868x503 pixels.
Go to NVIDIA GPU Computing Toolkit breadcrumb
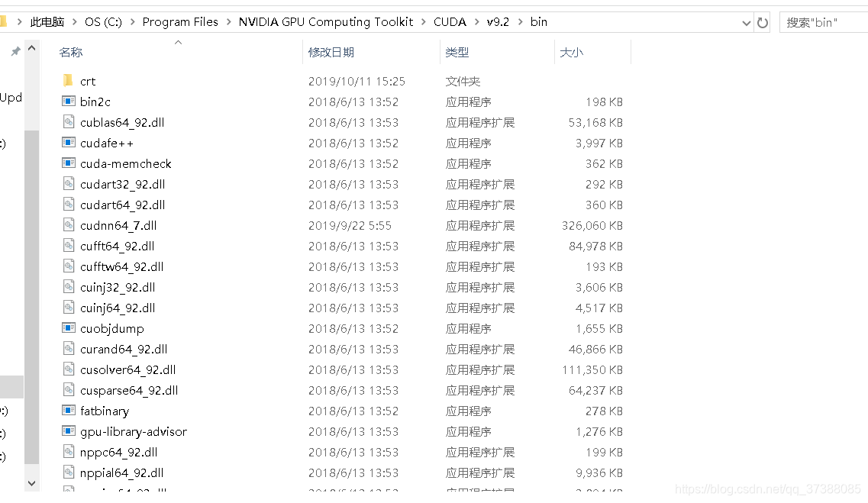click(x=325, y=22)
